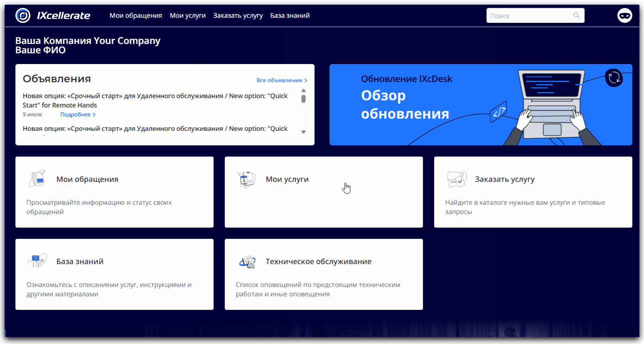Click the refresh arrows icon on banner
644x344 pixels.
click(x=614, y=78)
